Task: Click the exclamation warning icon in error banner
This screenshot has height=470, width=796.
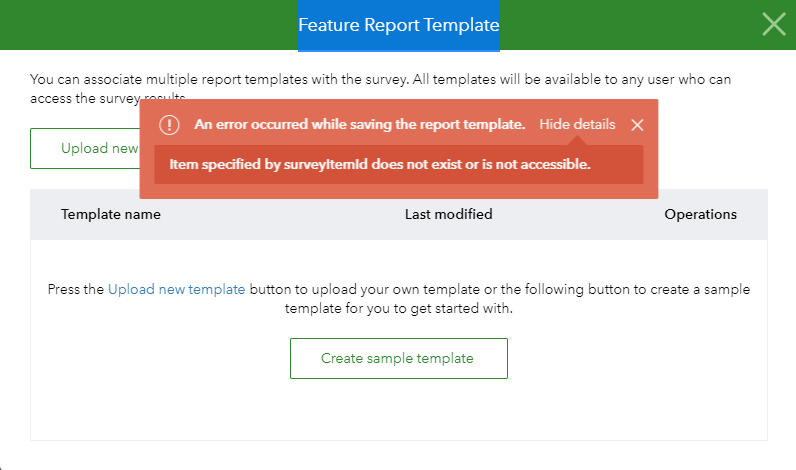Action: coord(169,125)
